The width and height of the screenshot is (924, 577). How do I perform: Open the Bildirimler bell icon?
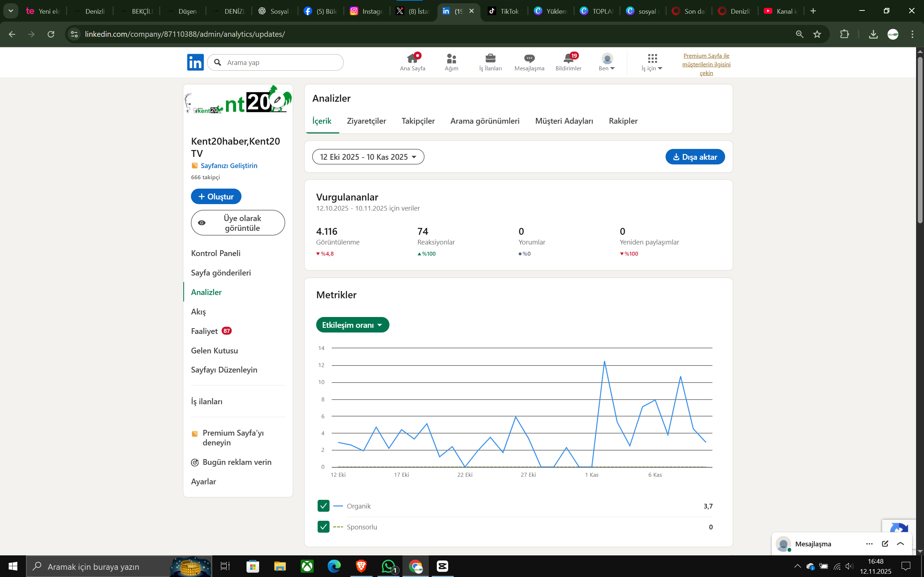[568, 59]
